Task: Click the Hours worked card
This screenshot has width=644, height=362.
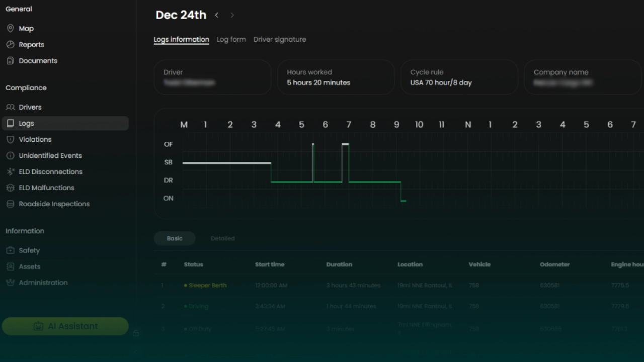Action: tap(336, 77)
